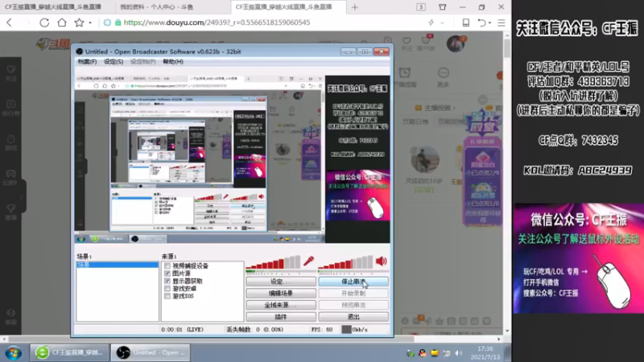Screen dimensions: 644x362
Task: Expand the dropdown arrow beside bookmark star
Action: (90, 23)
